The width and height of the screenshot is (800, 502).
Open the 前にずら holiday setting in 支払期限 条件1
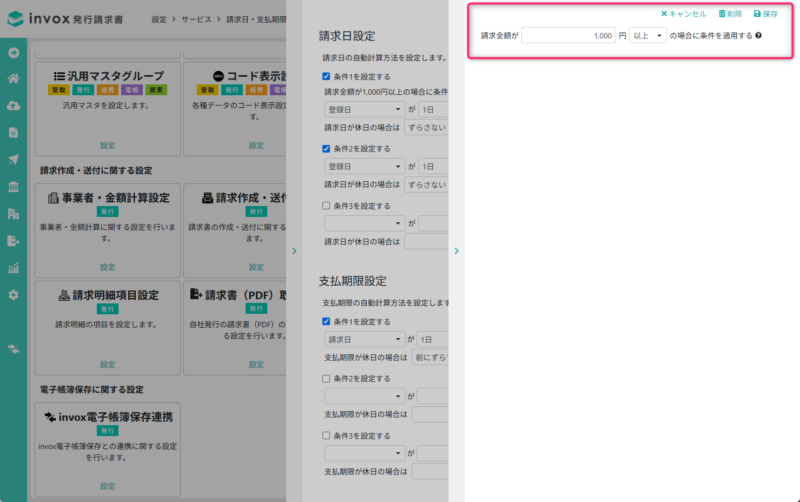tap(430, 358)
